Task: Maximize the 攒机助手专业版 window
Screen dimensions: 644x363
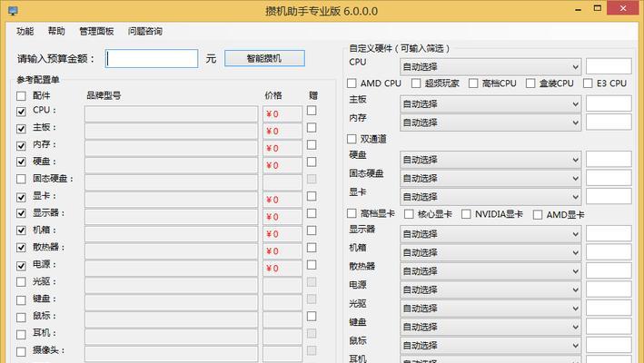Action: [x=598, y=8]
